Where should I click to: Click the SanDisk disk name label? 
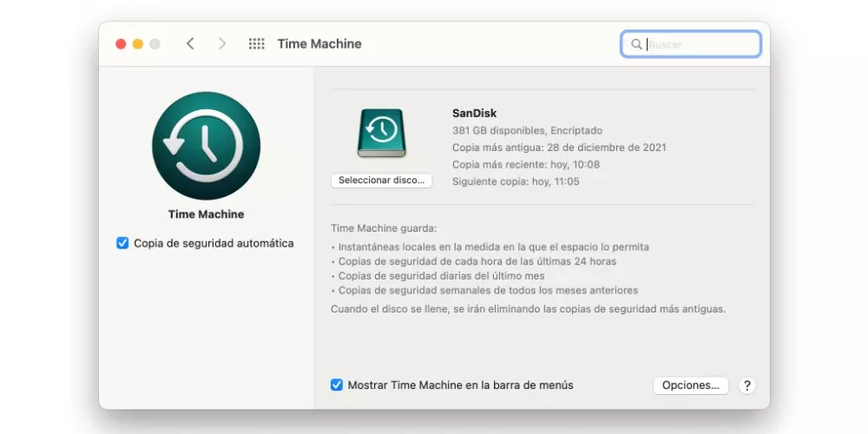tap(475, 113)
